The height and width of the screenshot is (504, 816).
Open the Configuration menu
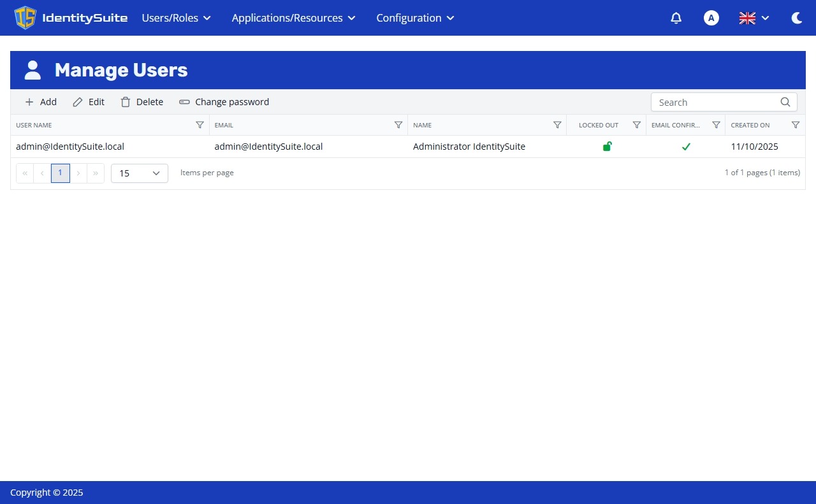pyautogui.click(x=414, y=18)
